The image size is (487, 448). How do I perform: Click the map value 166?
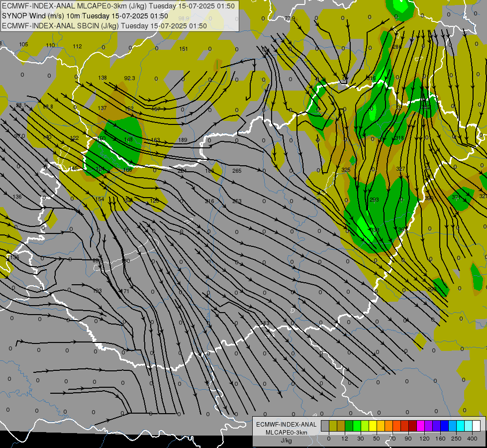tap(128, 170)
